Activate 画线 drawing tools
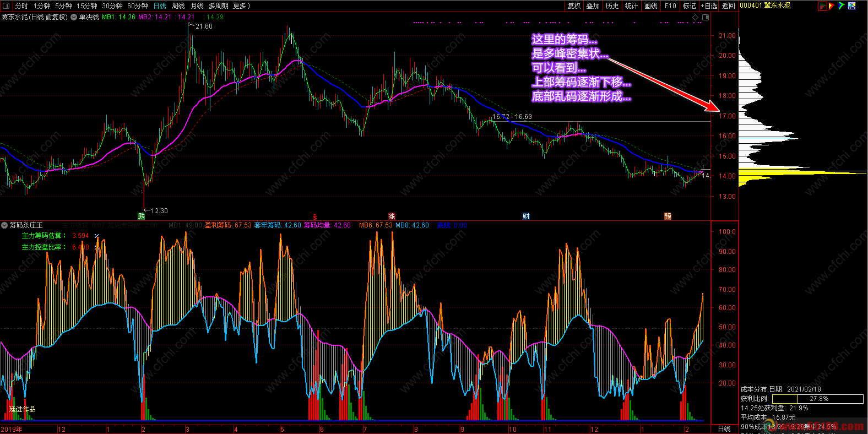868x434 pixels. (651, 6)
